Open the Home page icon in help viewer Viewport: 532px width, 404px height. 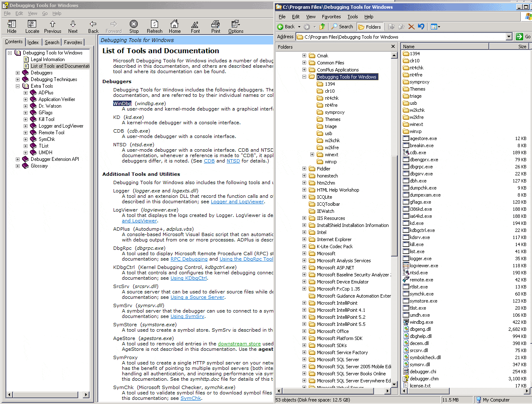[x=175, y=27]
